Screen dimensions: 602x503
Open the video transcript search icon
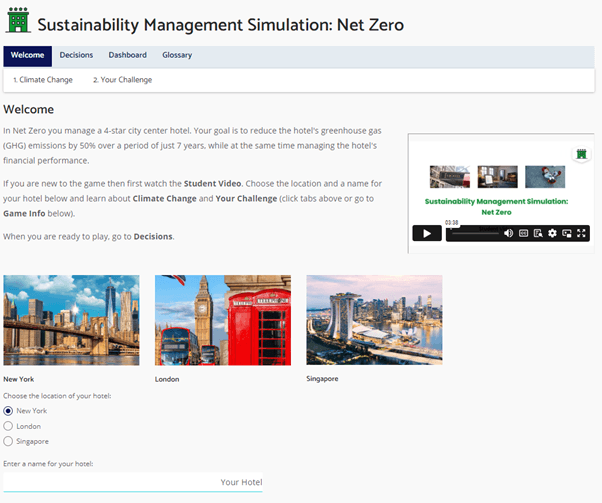point(537,233)
